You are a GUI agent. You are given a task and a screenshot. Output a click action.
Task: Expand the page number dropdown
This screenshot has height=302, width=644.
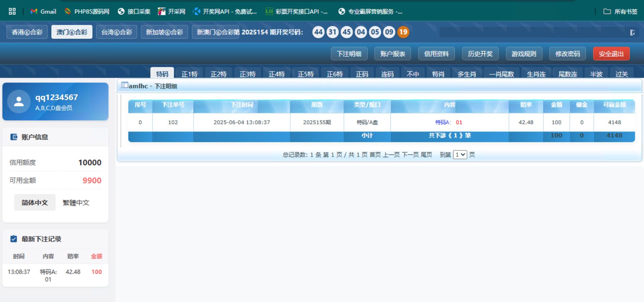click(x=460, y=155)
